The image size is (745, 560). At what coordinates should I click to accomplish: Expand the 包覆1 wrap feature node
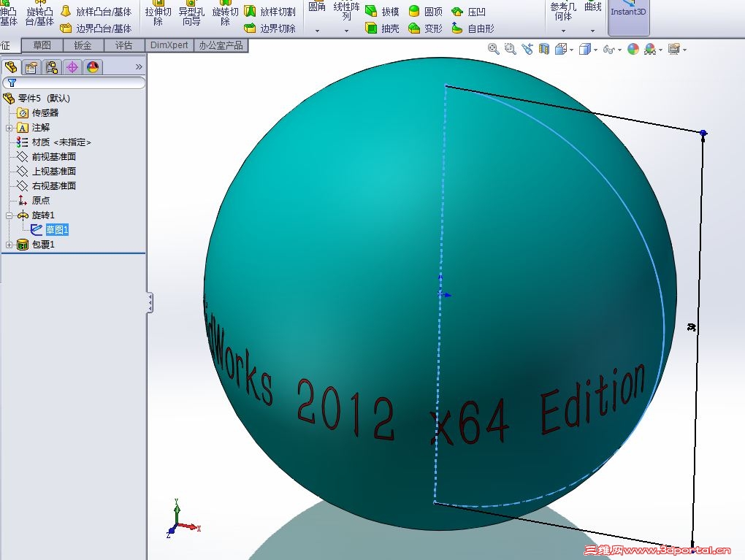pos(9,245)
